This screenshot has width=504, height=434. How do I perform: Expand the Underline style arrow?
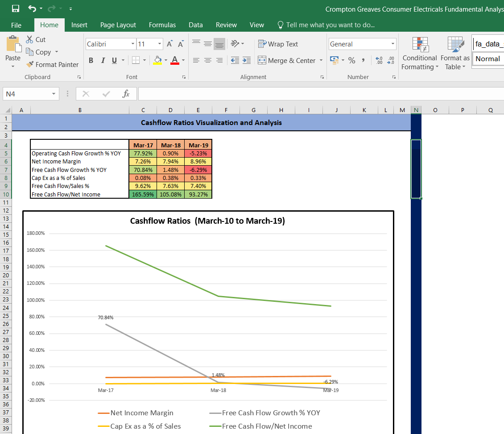(123, 60)
